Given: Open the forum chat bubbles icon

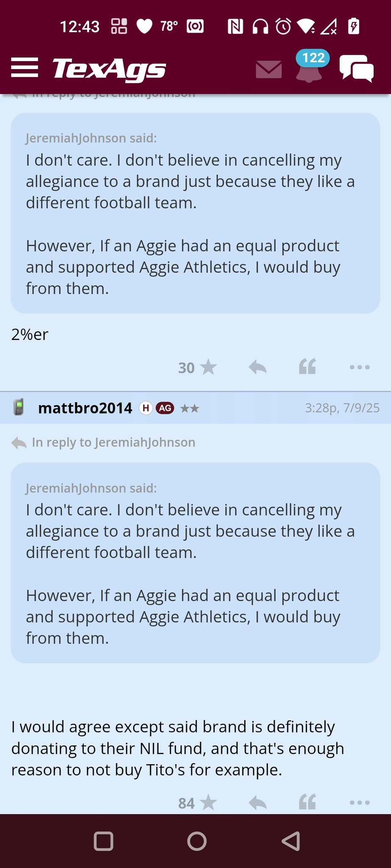Looking at the screenshot, I should point(357,68).
